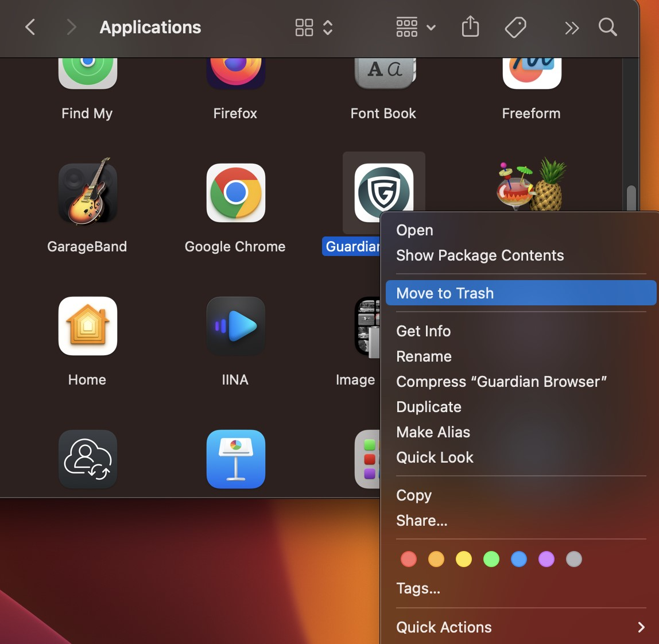Apply the gray tag color
Image resolution: width=659 pixels, height=644 pixels.
coord(573,559)
